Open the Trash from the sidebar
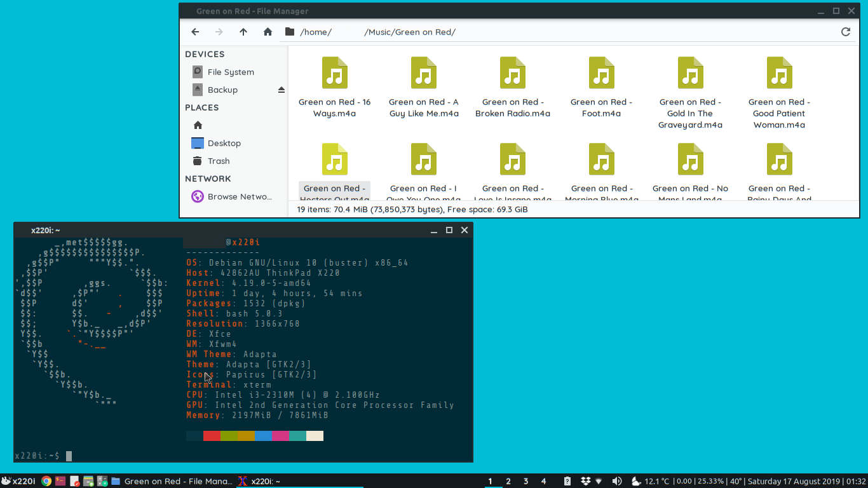Screen dimensions: 868x488 click(x=219, y=161)
